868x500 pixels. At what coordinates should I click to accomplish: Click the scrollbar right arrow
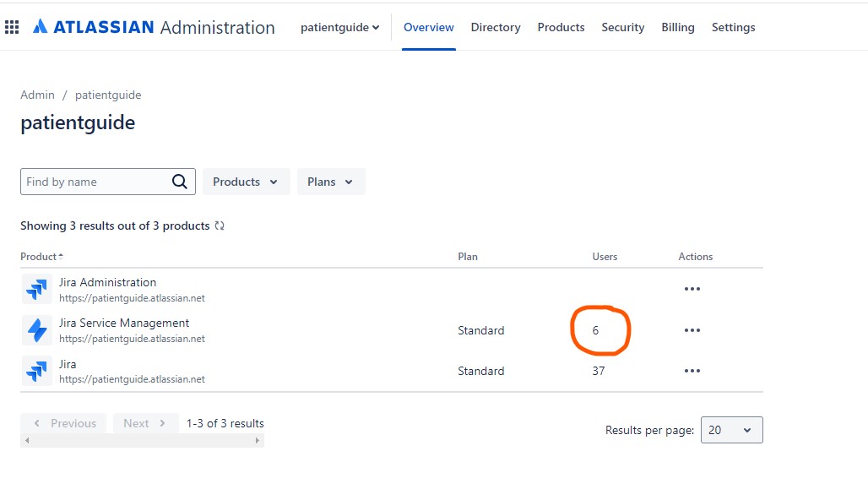pyautogui.click(x=257, y=441)
